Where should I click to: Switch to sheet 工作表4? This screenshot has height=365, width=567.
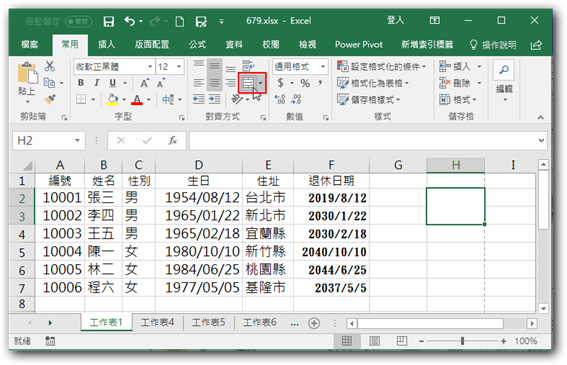click(x=157, y=322)
